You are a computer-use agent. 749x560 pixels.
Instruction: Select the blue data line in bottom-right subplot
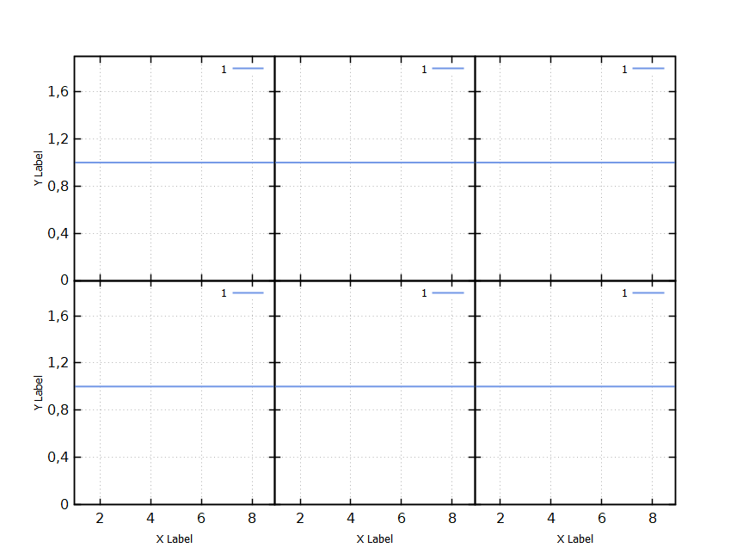tap(575, 386)
